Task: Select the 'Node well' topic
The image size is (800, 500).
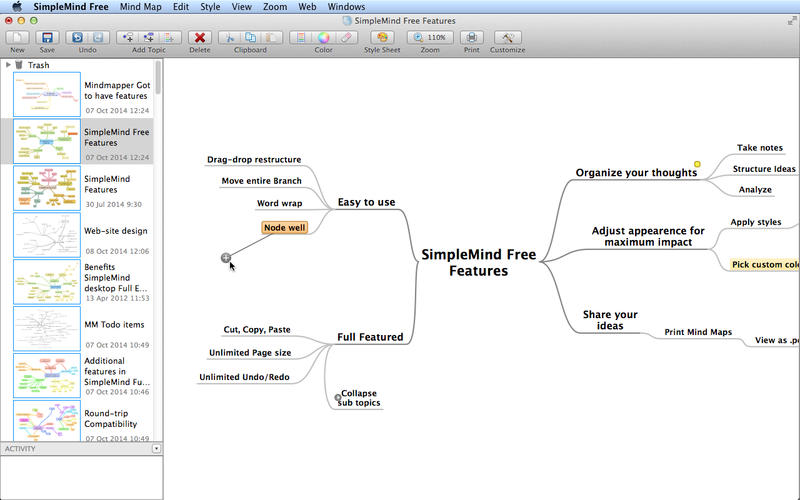Action: (284, 227)
